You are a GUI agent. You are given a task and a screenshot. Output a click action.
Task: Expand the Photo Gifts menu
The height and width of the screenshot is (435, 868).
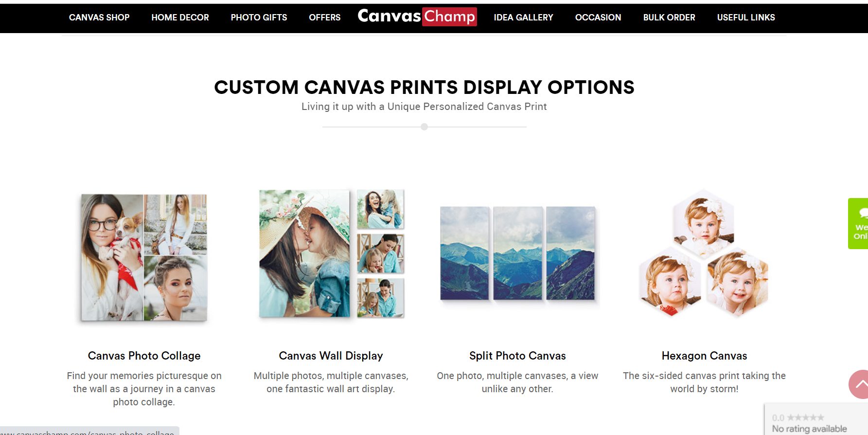(x=259, y=18)
